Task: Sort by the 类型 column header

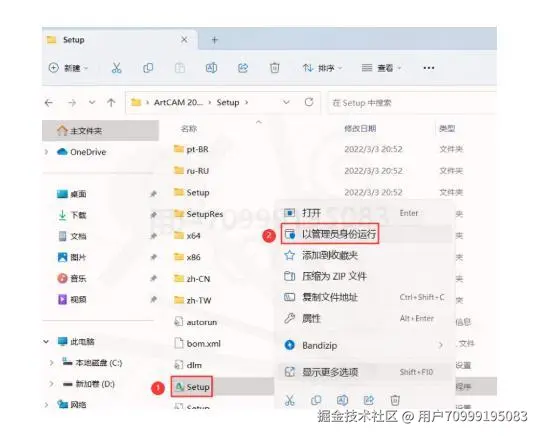Action: [447, 128]
